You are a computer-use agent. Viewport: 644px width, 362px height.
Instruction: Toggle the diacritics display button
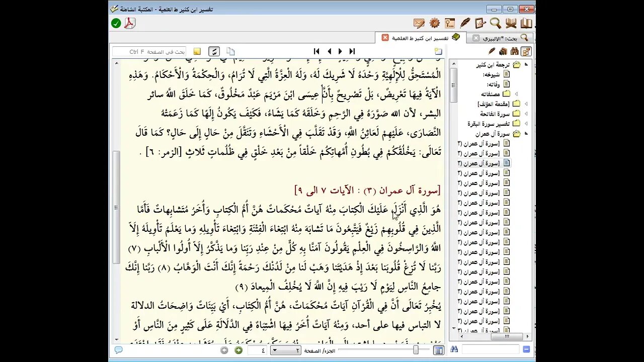[214, 51]
